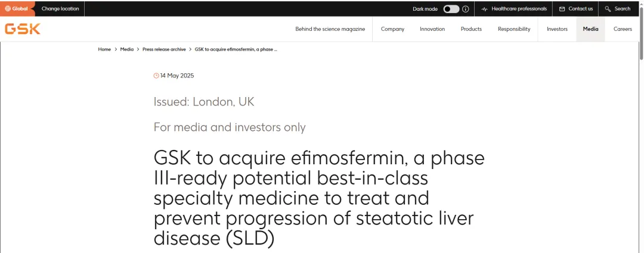644x253 pixels.
Task: Click the GSK logo
Action: coord(22,29)
